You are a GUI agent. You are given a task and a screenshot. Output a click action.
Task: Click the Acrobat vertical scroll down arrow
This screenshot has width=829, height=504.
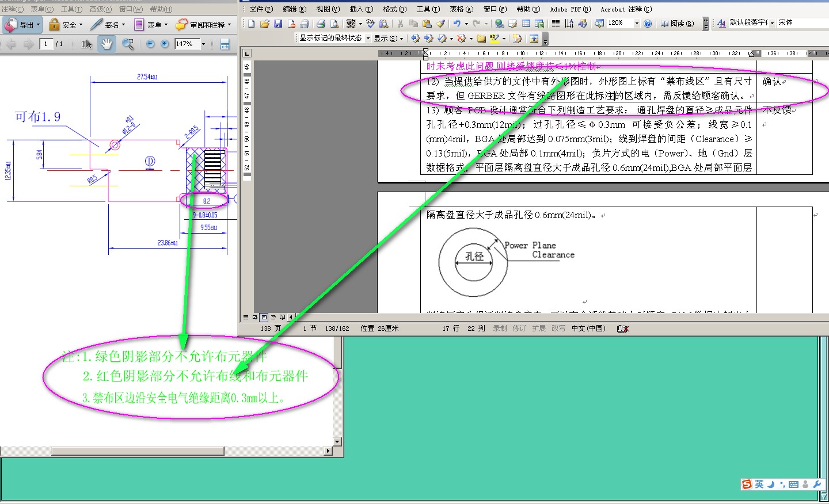(x=337, y=442)
